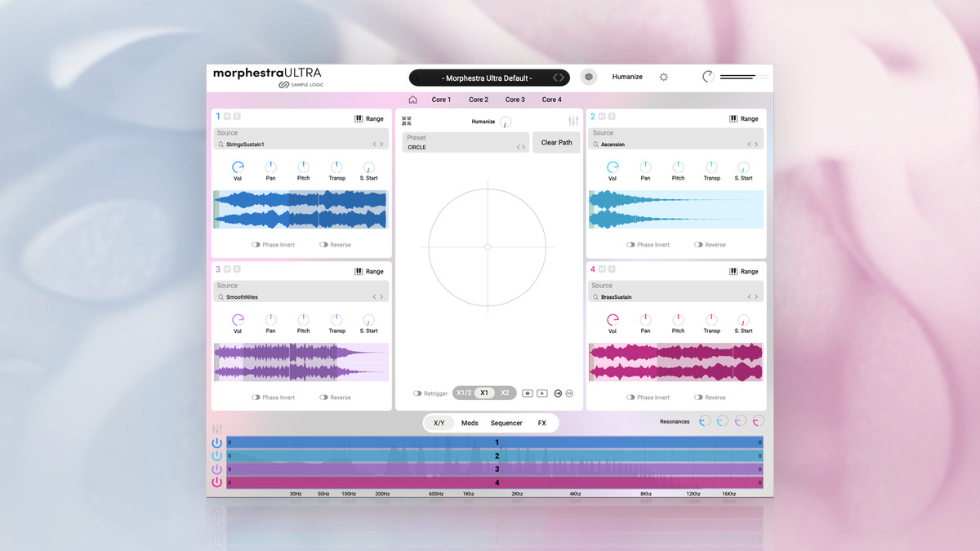This screenshot has height=551, width=980.
Task: Click the master volume slider in header
Action: click(x=744, y=78)
